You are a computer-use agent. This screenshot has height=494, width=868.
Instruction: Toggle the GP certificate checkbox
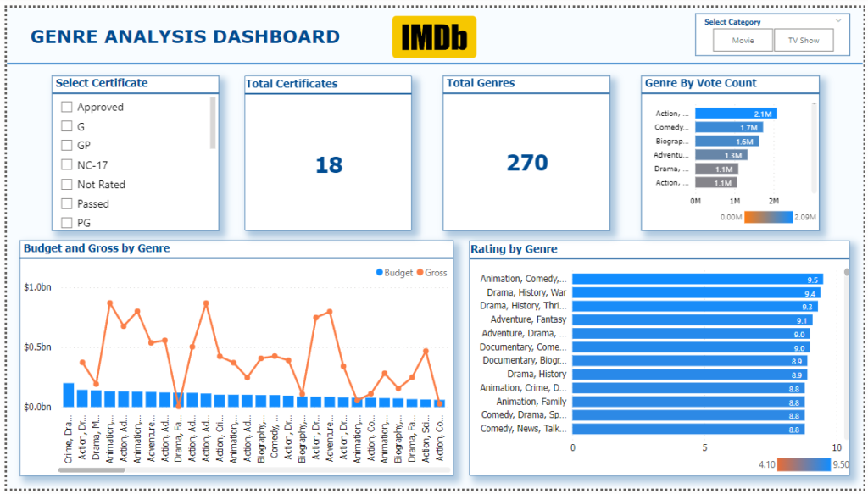coord(66,145)
